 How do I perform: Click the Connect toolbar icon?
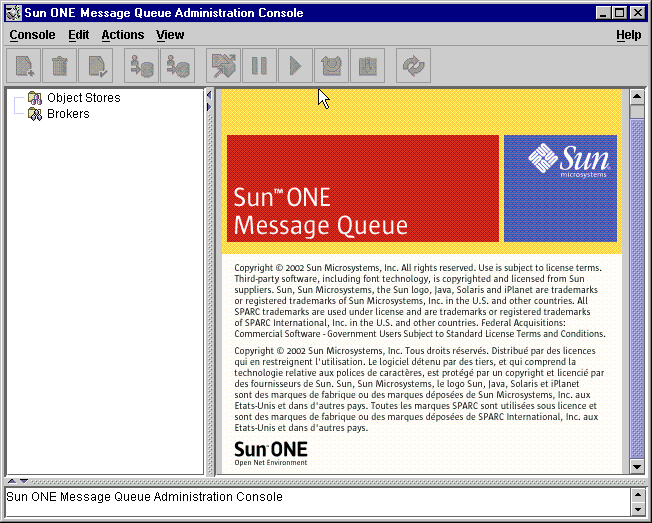[x=141, y=66]
